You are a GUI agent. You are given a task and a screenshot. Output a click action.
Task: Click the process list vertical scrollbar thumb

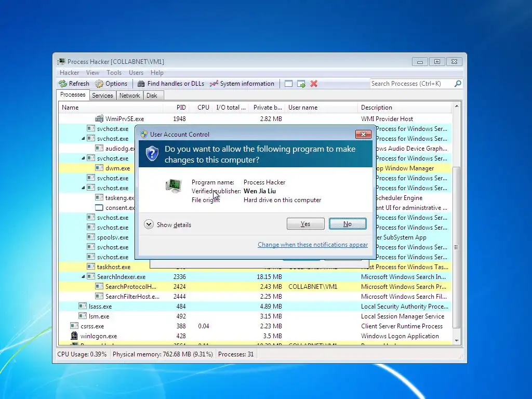point(457,247)
